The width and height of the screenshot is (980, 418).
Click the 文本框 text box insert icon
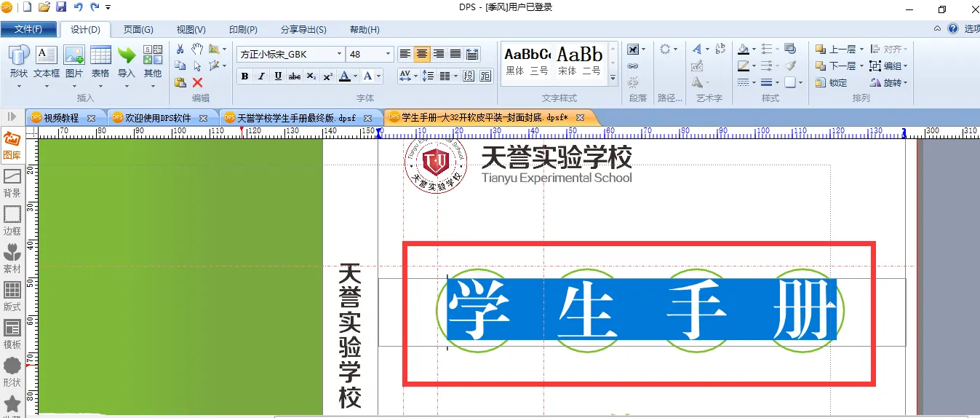coord(47,61)
